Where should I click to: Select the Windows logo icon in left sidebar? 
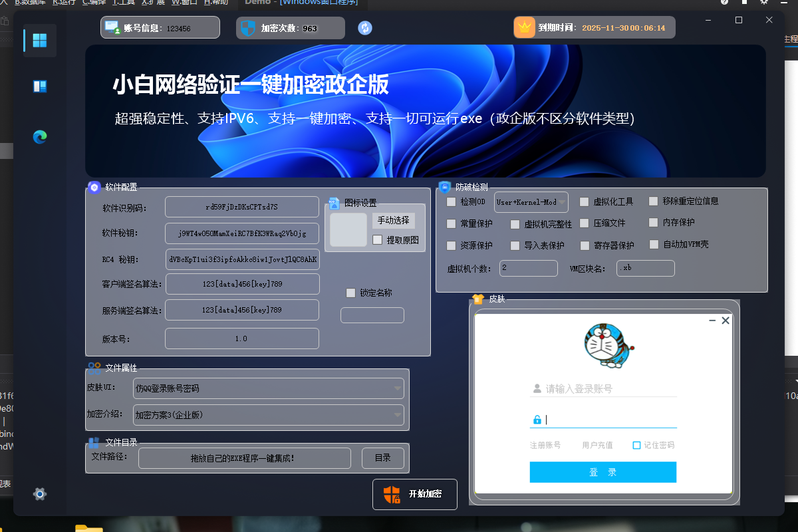pyautogui.click(x=39, y=40)
